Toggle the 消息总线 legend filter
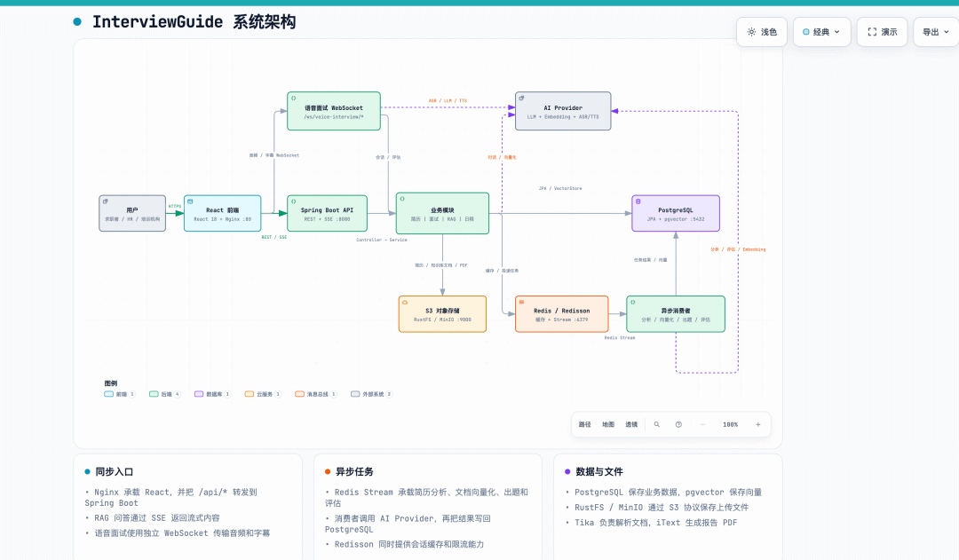Image resolution: width=959 pixels, height=560 pixels. coord(315,394)
